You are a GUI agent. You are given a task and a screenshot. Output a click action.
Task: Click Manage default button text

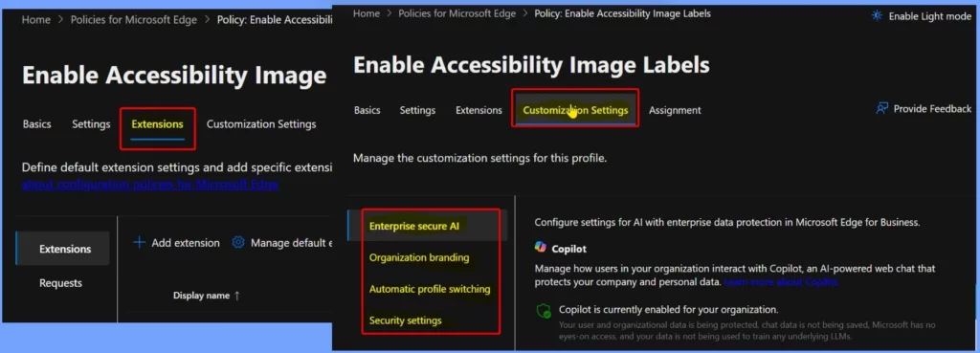point(291,243)
